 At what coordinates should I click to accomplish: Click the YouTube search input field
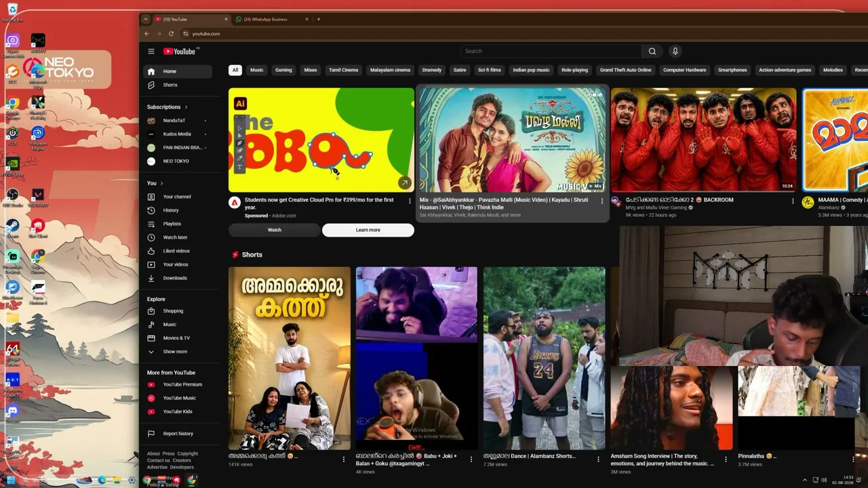(x=551, y=52)
